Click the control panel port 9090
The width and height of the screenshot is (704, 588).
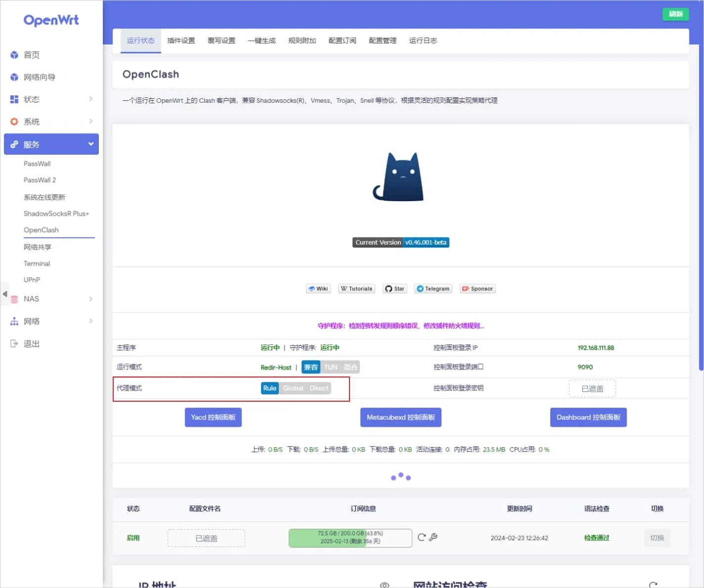click(585, 367)
